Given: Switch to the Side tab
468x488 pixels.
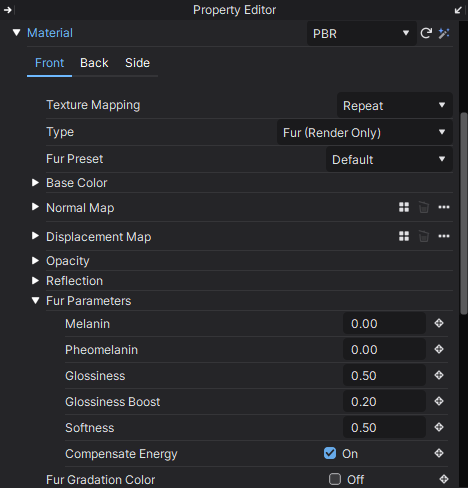Looking at the screenshot, I should coord(137,63).
